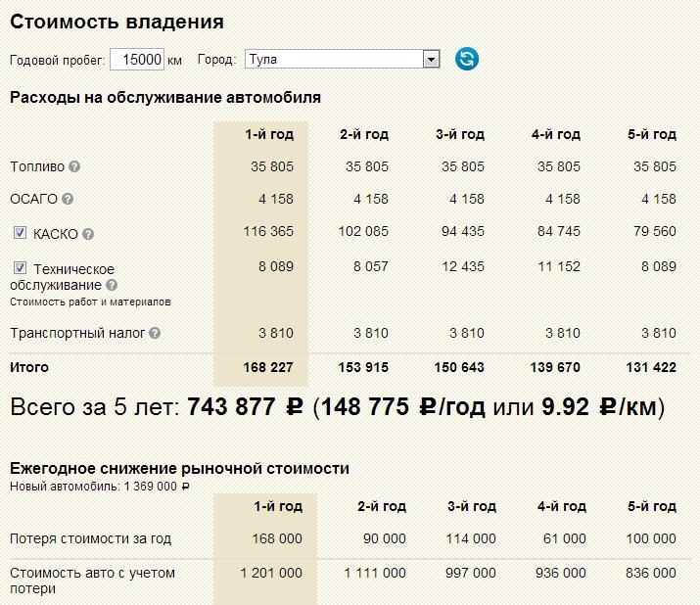Image resolution: width=700 pixels, height=605 pixels.
Task: Open the Город dropdown arrow
Action: [431, 59]
